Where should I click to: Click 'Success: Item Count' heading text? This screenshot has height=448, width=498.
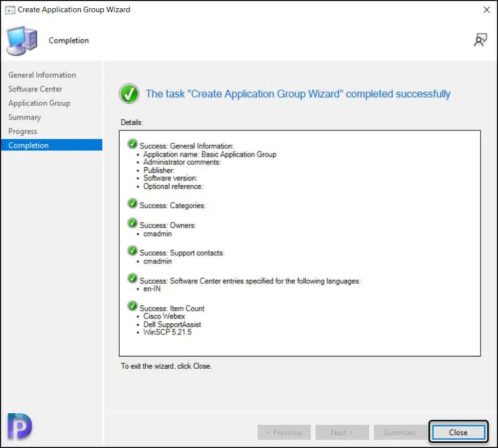pyautogui.click(x=172, y=308)
